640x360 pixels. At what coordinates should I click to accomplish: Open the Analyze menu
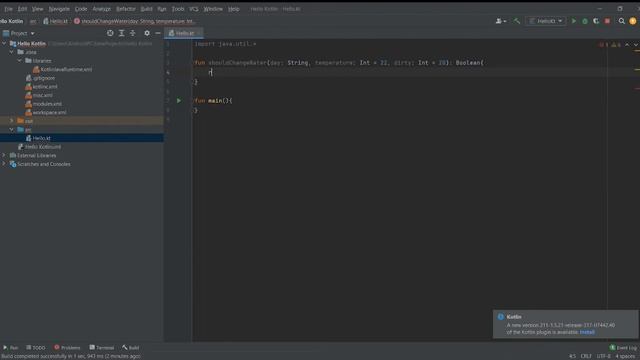pos(102,9)
